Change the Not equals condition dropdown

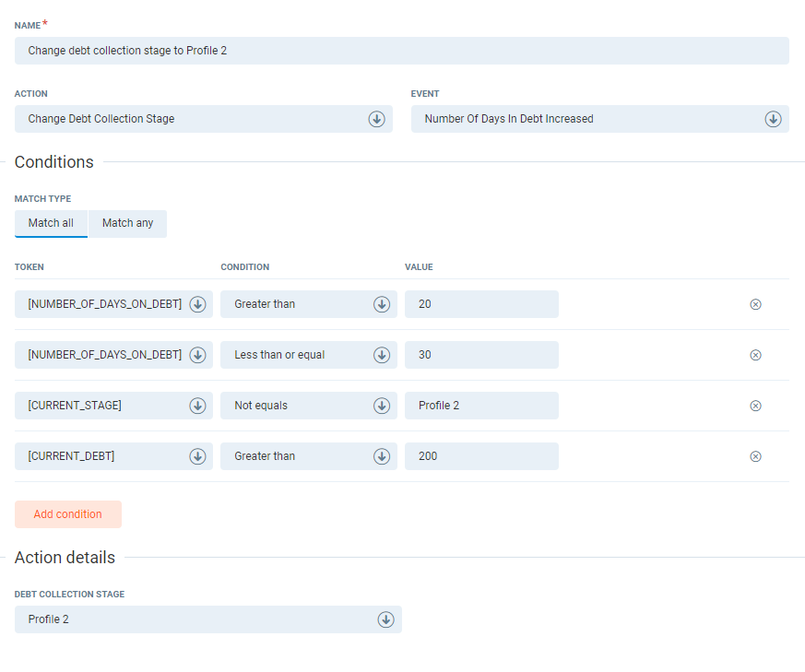click(x=309, y=406)
